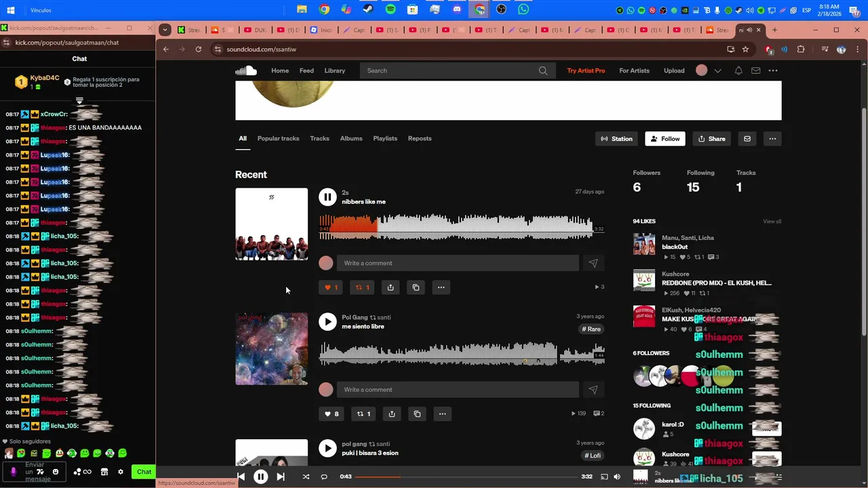The height and width of the screenshot is (488, 868).
Task: Mute the volume in player bar
Action: 617,476
